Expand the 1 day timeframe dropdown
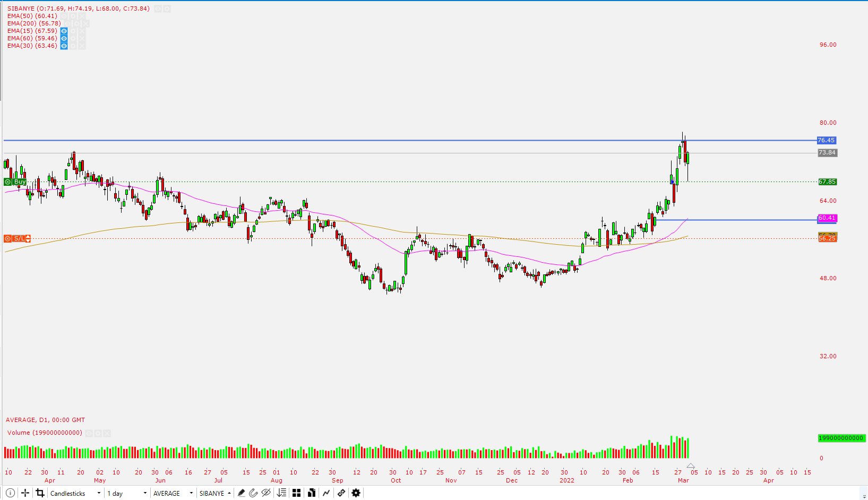This screenshot has width=868, height=500. (126, 493)
